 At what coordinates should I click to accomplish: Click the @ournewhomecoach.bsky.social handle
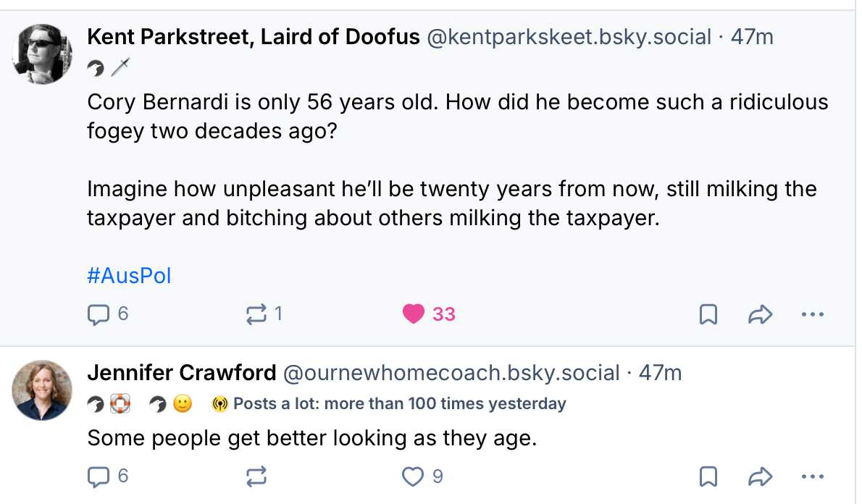[x=451, y=373]
